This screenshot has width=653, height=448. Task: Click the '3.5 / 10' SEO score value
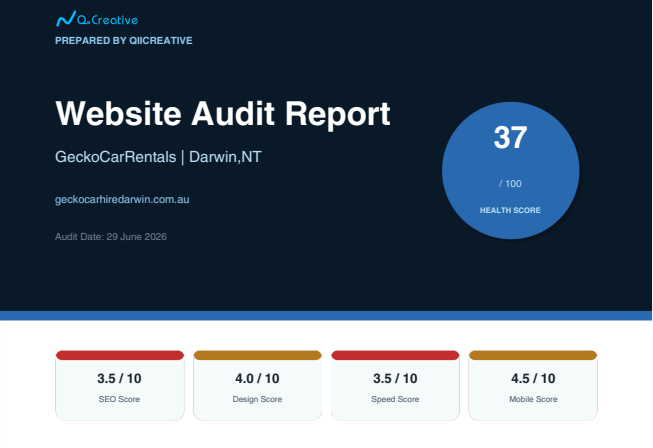pos(119,378)
